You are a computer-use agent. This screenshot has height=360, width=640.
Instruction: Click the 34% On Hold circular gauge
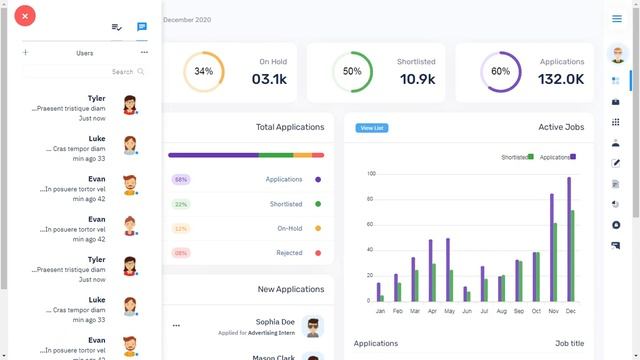click(x=204, y=71)
